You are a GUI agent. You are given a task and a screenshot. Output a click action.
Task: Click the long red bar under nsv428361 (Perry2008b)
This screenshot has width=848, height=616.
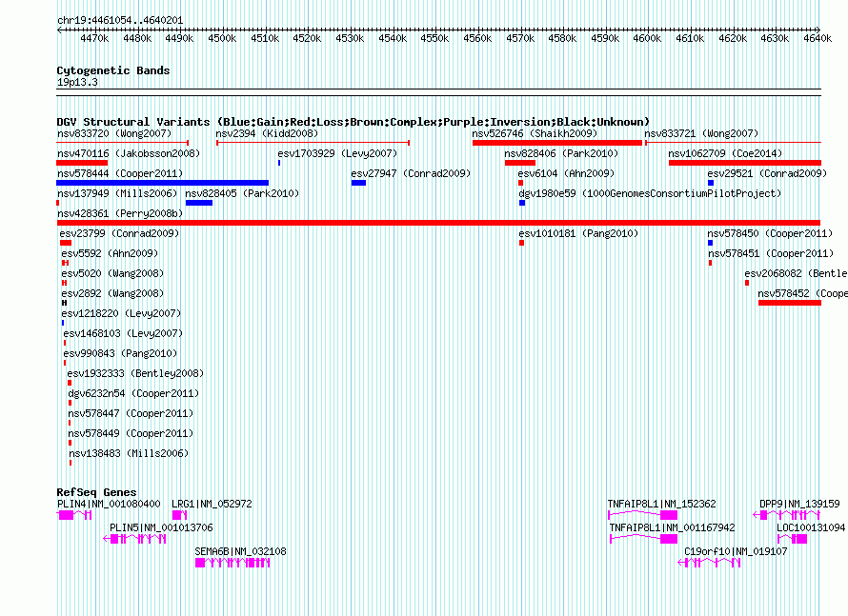(x=438, y=223)
